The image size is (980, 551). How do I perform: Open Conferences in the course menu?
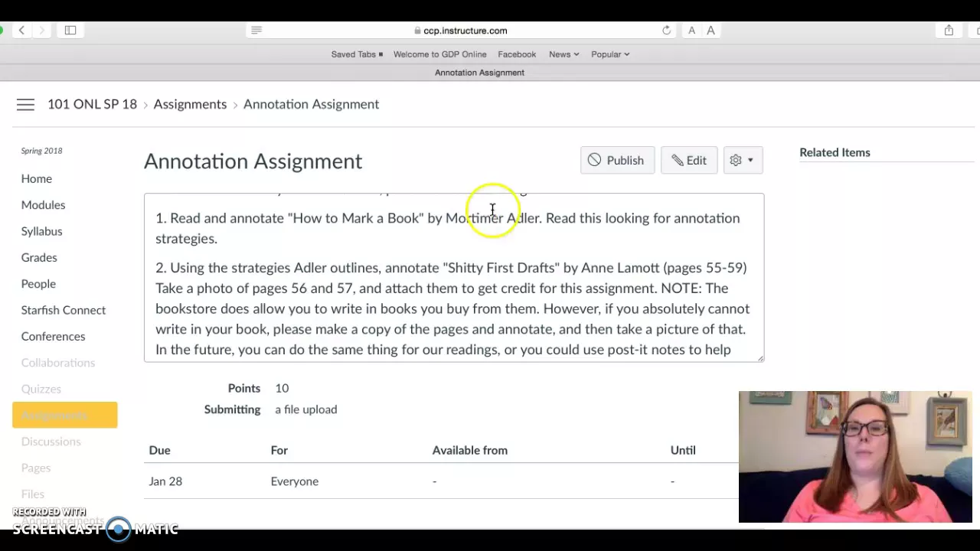click(53, 336)
